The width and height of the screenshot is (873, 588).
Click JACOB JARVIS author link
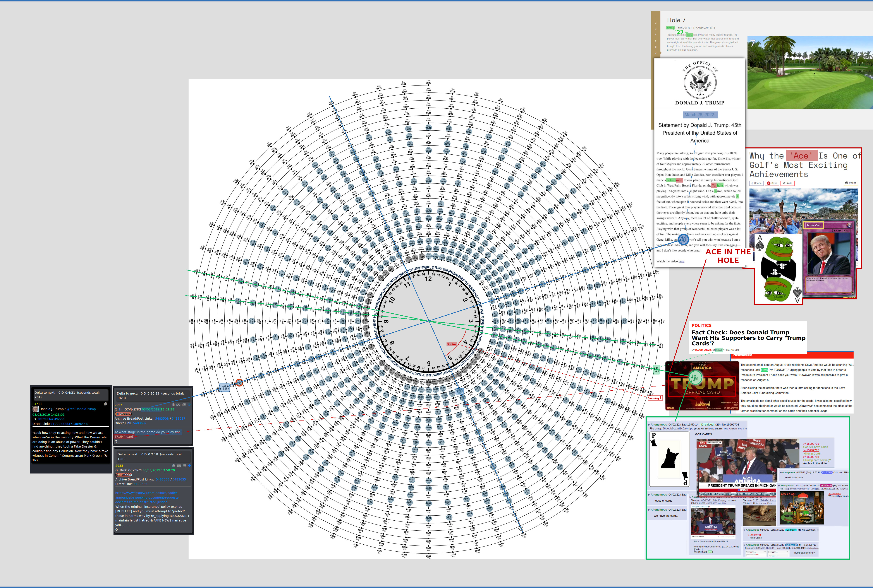(x=703, y=350)
